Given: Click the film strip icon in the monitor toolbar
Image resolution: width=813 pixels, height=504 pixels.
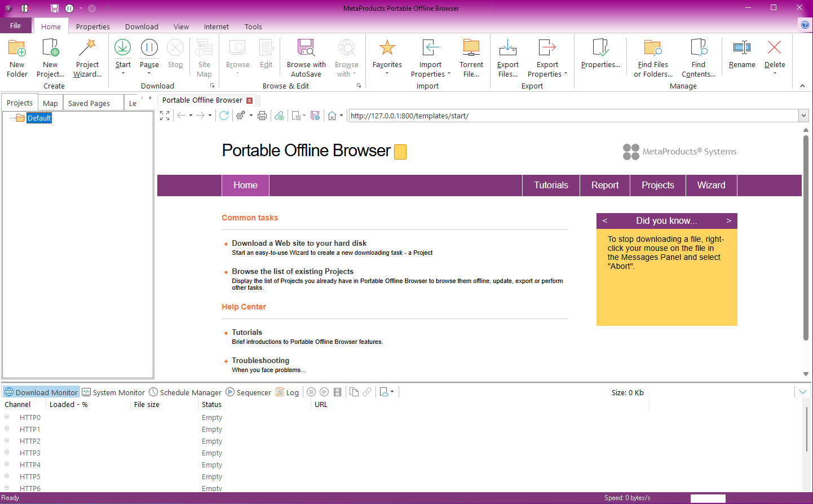Looking at the screenshot, I should click(338, 392).
